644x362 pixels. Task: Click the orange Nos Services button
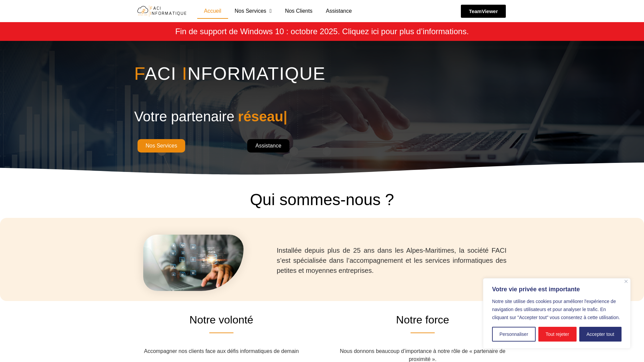161,145
